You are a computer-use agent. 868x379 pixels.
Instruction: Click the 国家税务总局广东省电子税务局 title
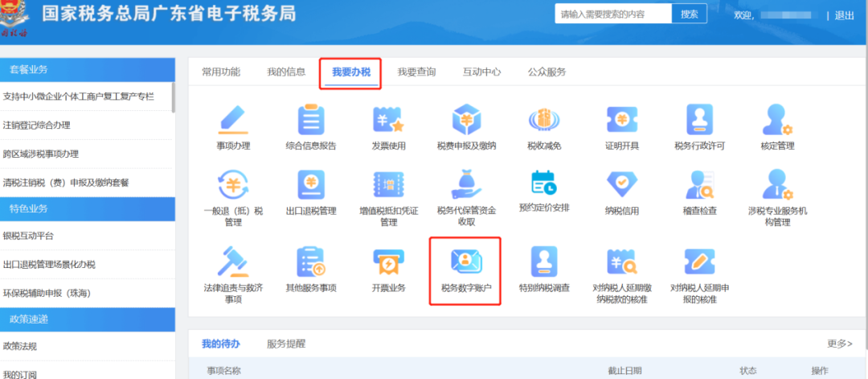[x=169, y=14]
